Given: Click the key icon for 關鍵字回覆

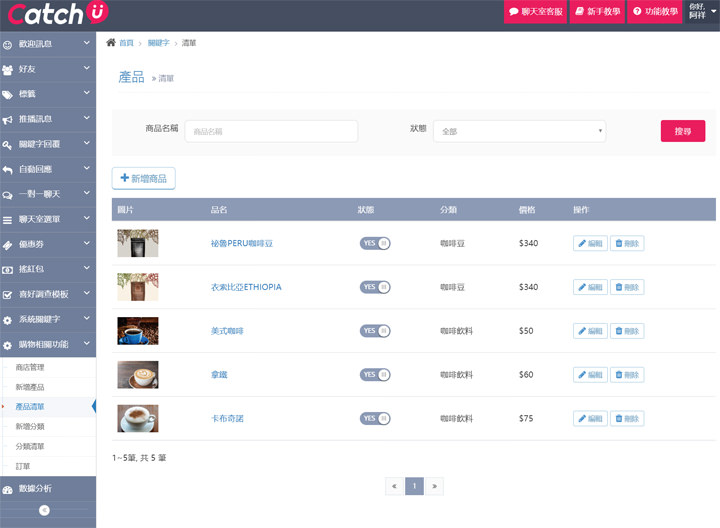Looking at the screenshot, I should point(7,145).
